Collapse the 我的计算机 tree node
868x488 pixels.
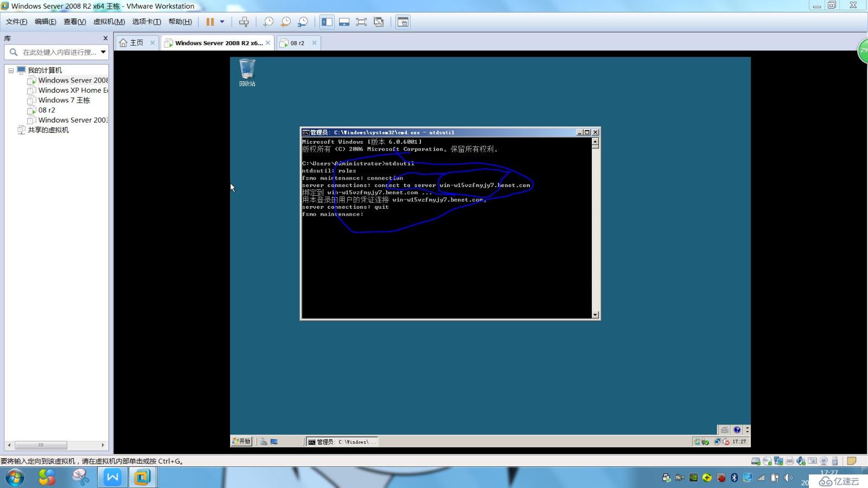(11, 70)
